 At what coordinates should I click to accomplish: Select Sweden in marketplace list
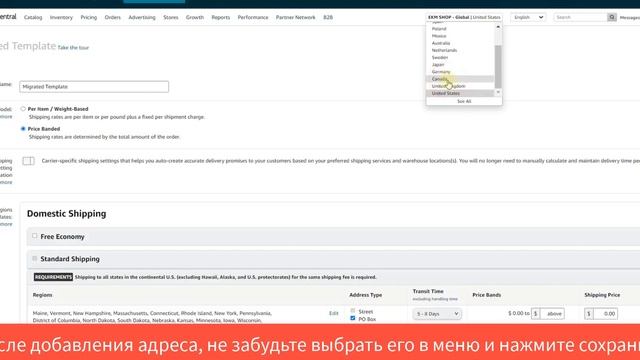point(440,58)
